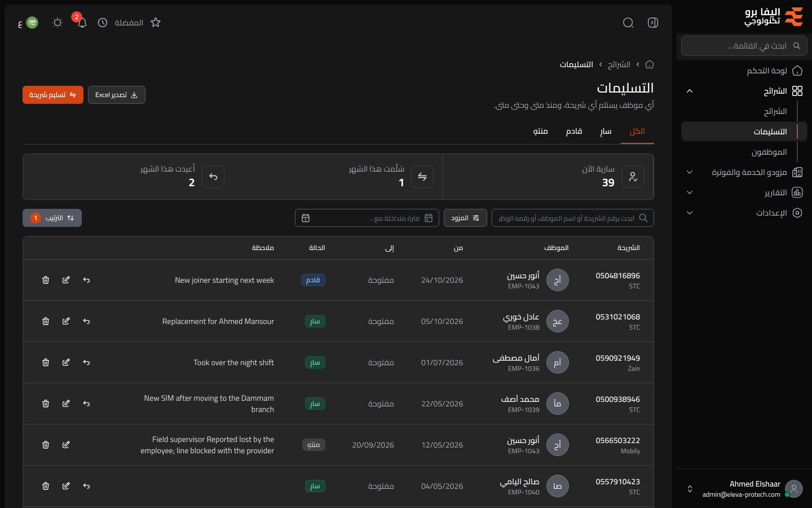Focus the SIM number or employee search field
The width and height of the screenshot is (812, 508).
(573, 218)
